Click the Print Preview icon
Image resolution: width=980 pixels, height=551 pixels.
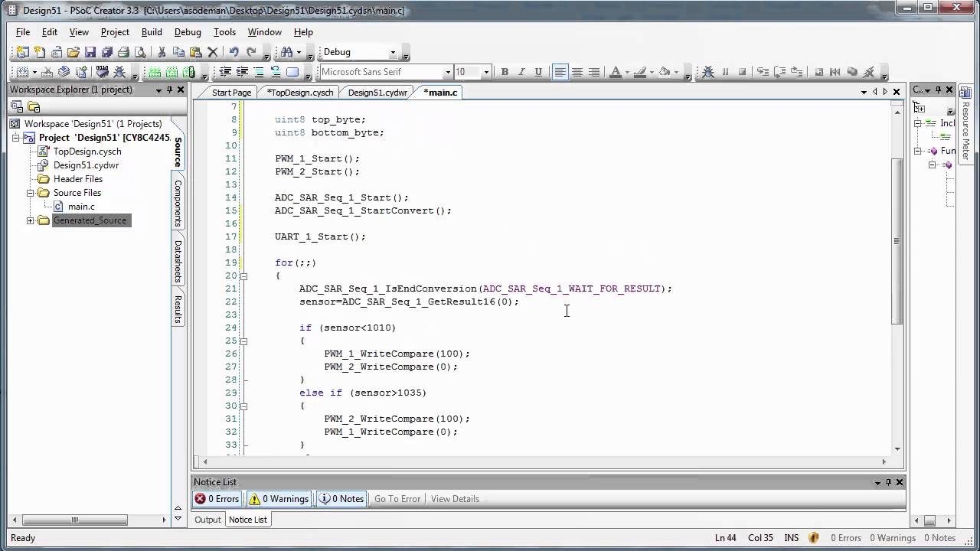coord(140,52)
